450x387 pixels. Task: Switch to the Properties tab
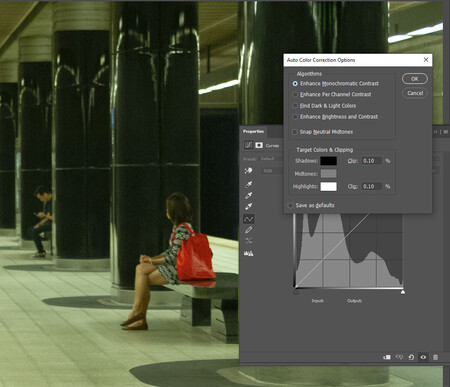coord(253,131)
